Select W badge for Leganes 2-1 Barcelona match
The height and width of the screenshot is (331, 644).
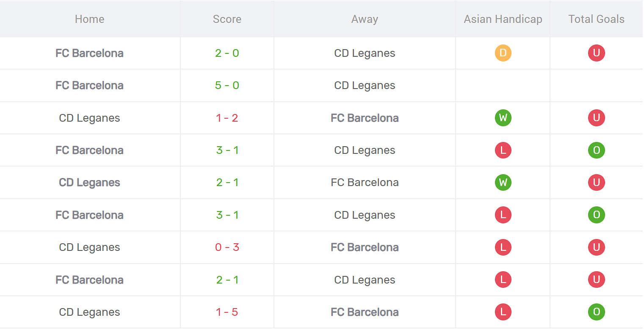503,183
